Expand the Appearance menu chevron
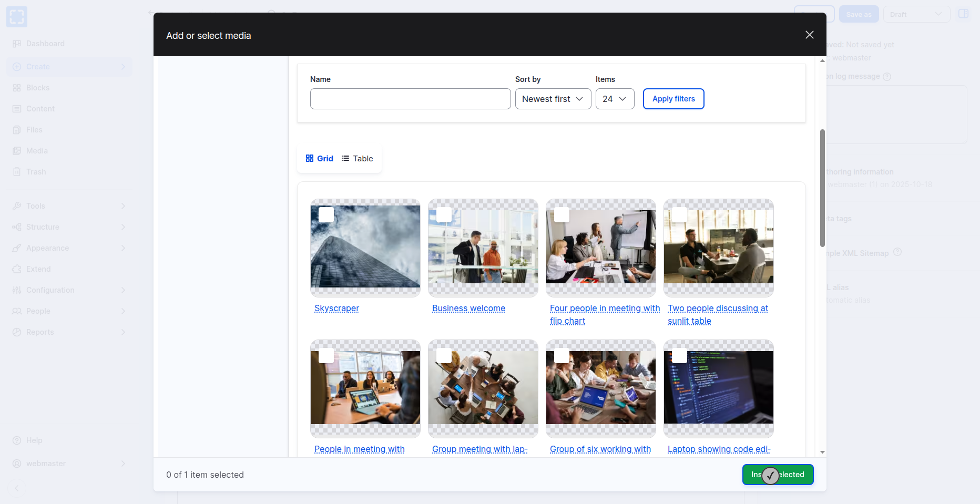 pos(123,248)
